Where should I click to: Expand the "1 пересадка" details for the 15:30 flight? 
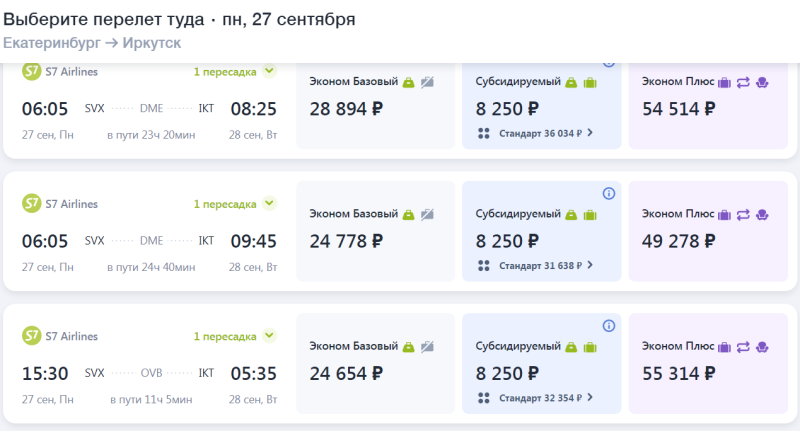[269, 337]
